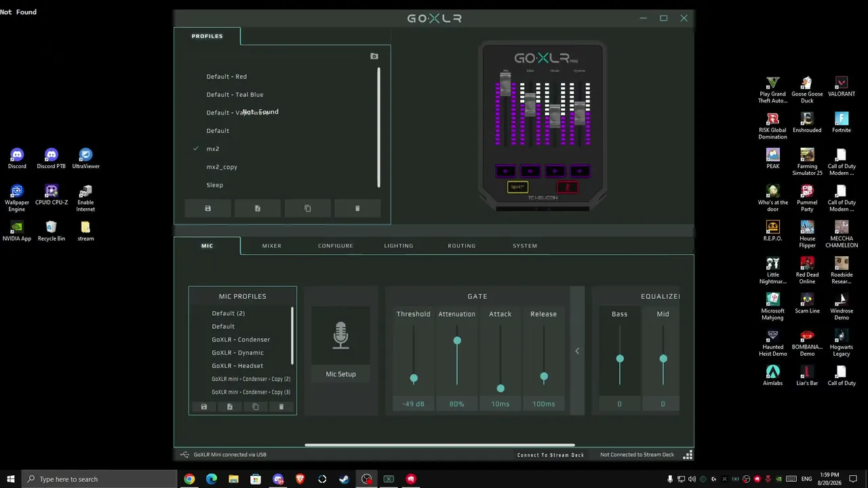The height and width of the screenshot is (488, 868).
Task: Delete the selected profile with the Profiles trash icon
Action: [357, 208]
